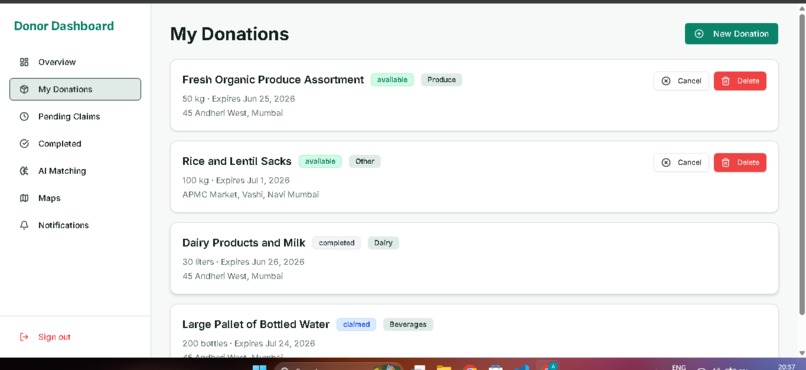
Task: Click the 'Rice and Lentil Sacks' title
Action: (x=236, y=161)
